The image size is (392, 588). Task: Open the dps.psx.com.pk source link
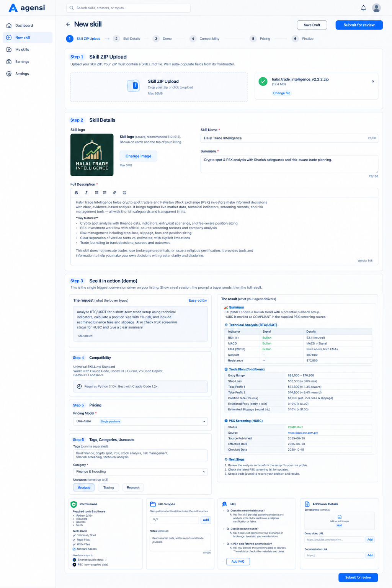pyautogui.click(x=303, y=433)
